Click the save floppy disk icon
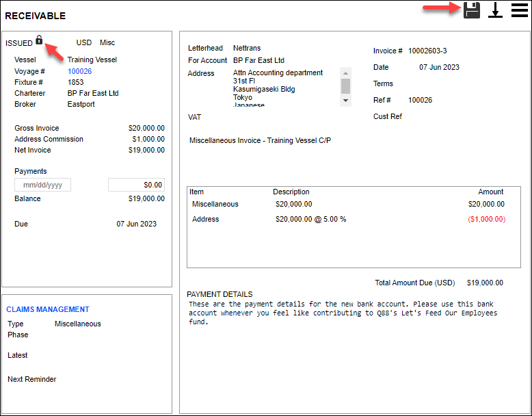The image size is (532, 416). coord(472,10)
